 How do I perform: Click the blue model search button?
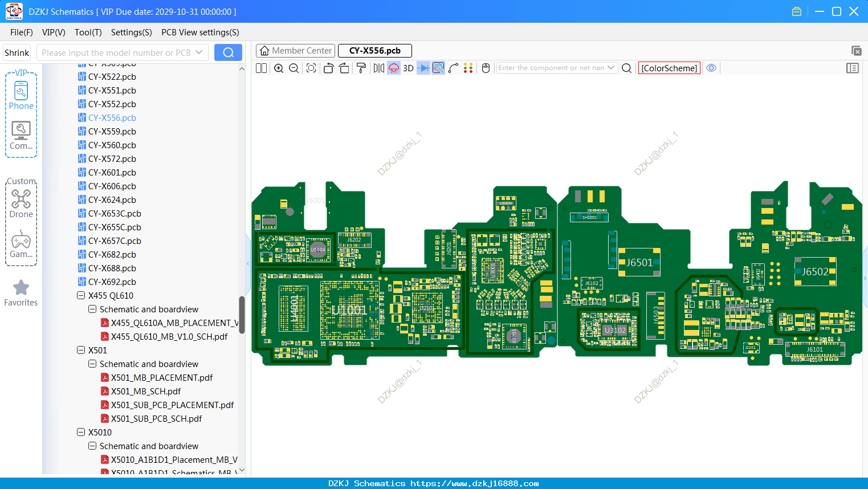click(228, 52)
